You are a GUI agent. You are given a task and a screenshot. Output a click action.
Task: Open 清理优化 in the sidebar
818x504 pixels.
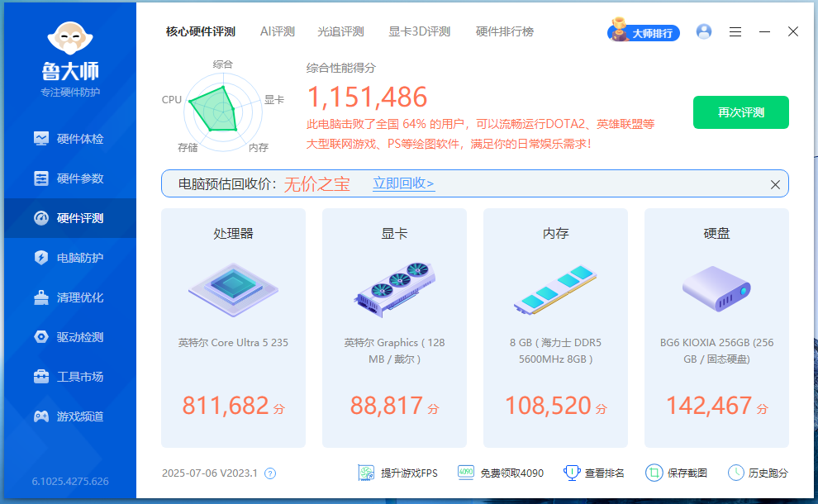pos(70,297)
